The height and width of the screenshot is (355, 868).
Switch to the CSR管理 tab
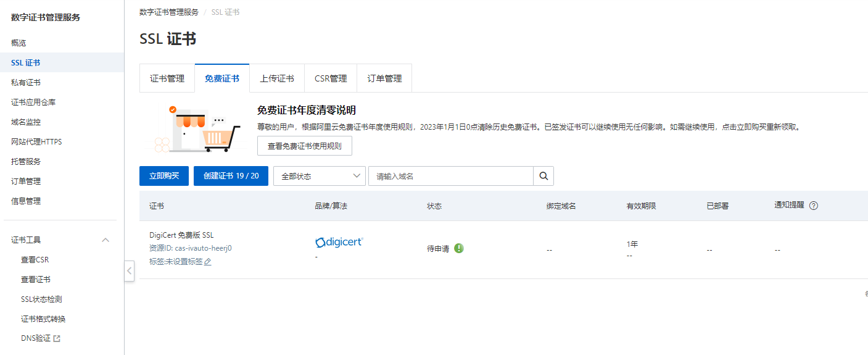(331, 78)
